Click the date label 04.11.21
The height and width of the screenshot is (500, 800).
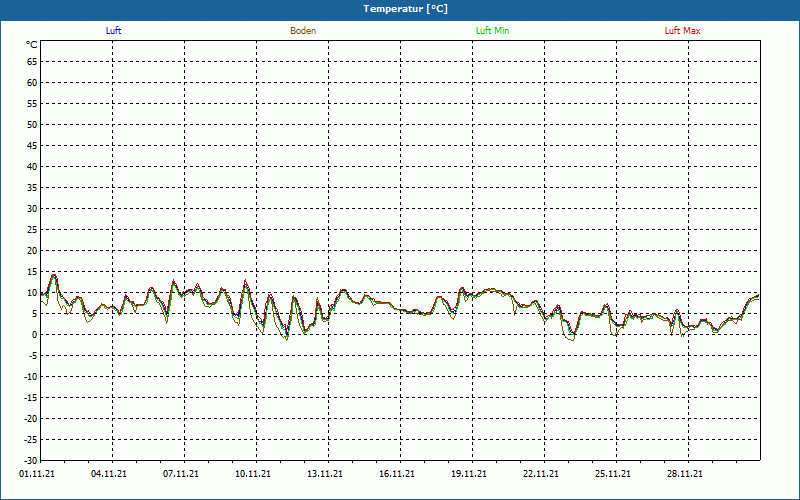pyautogui.click(x=109, y=474)
